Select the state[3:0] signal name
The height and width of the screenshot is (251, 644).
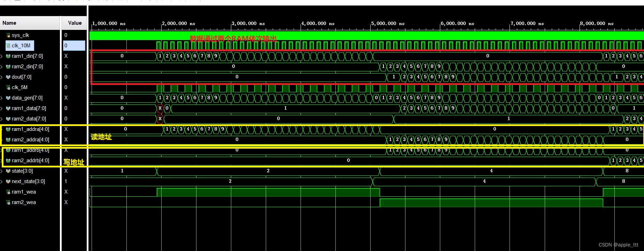pos(22,171)
